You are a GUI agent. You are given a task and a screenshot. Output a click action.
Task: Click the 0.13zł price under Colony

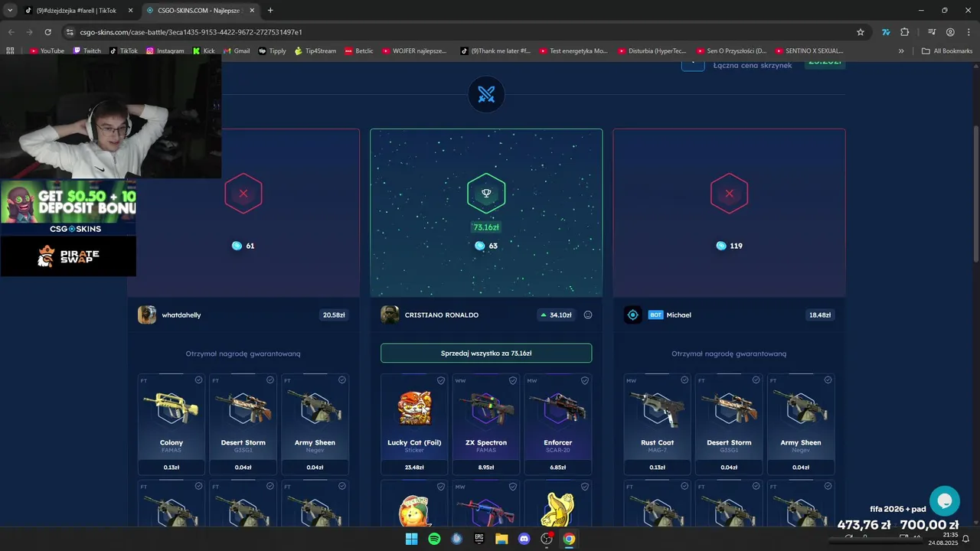click(x=171, y=467)
